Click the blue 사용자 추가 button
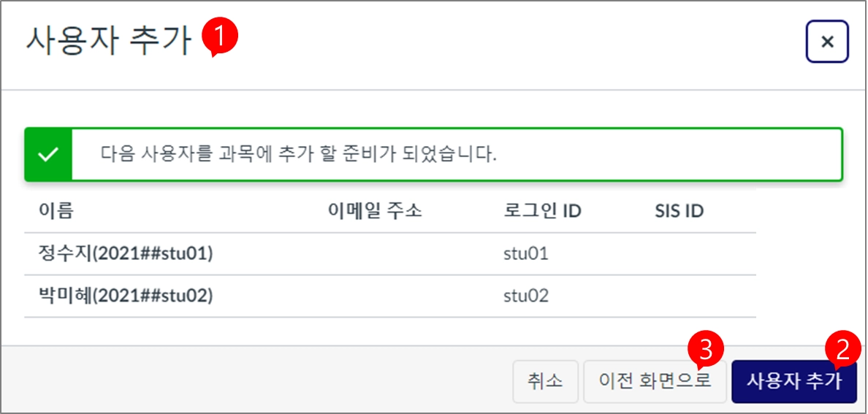Viewport: 868px width, 414px height. click(x=793, y=381)
